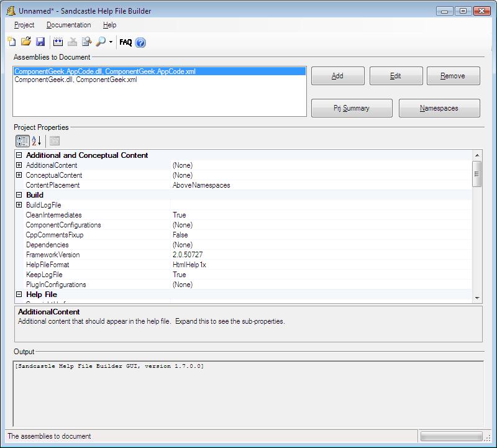Expand the BuildLogFile property

19,205
